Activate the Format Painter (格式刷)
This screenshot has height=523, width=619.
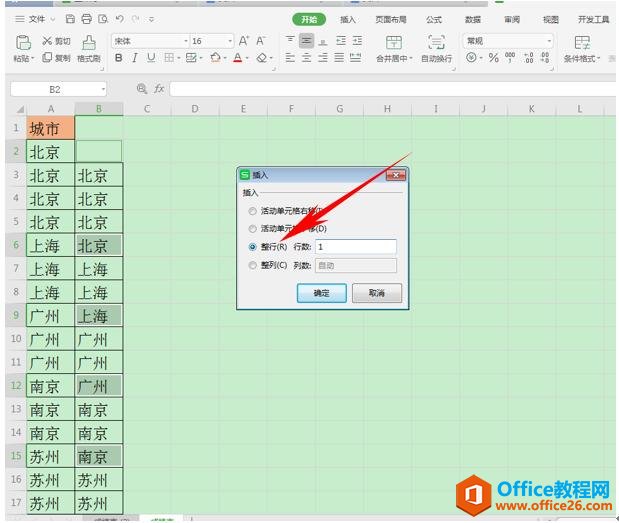click(x=89, y=49)
